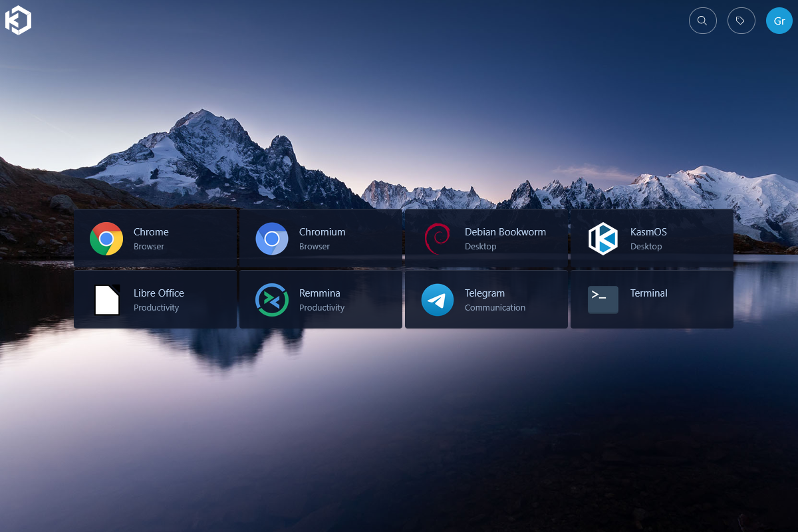
Task: Open the Remmina remote desktop icon
Action: tap(272, 300)
